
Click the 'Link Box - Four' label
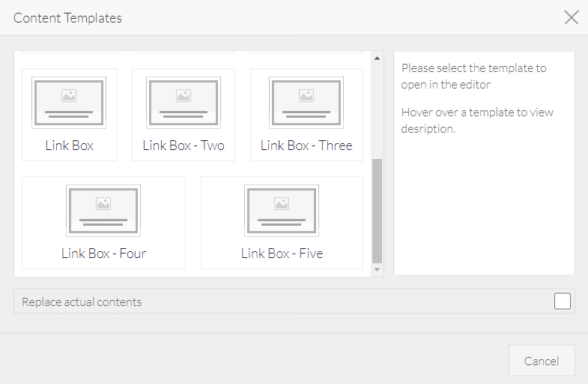coord(103,253)
